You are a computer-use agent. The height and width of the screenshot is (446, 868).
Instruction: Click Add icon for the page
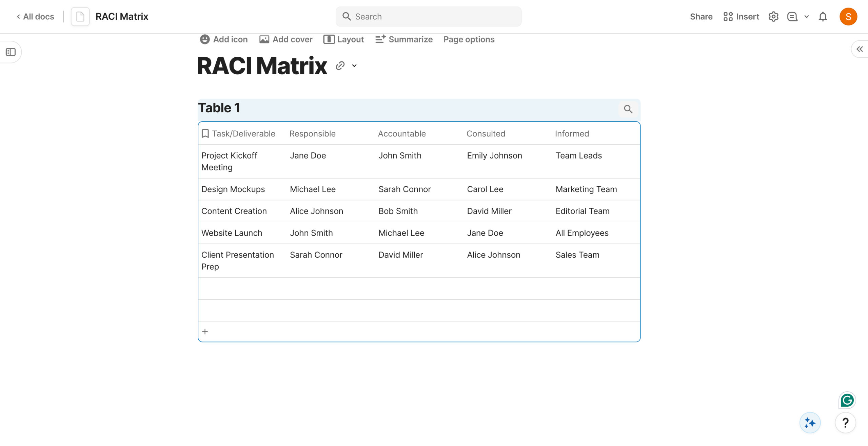click(224, 40)
